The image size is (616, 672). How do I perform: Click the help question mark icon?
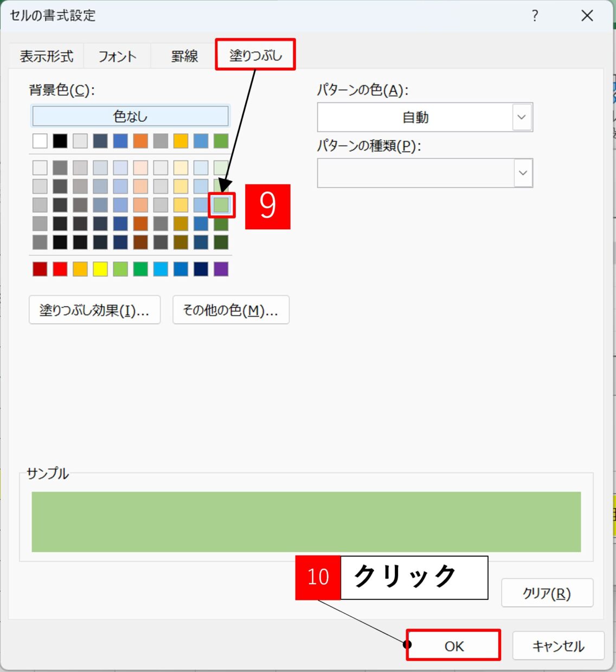tap(535, 16)
